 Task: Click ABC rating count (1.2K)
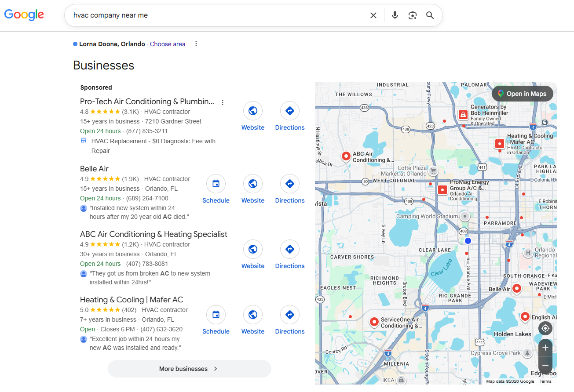(x=131, y=244)
